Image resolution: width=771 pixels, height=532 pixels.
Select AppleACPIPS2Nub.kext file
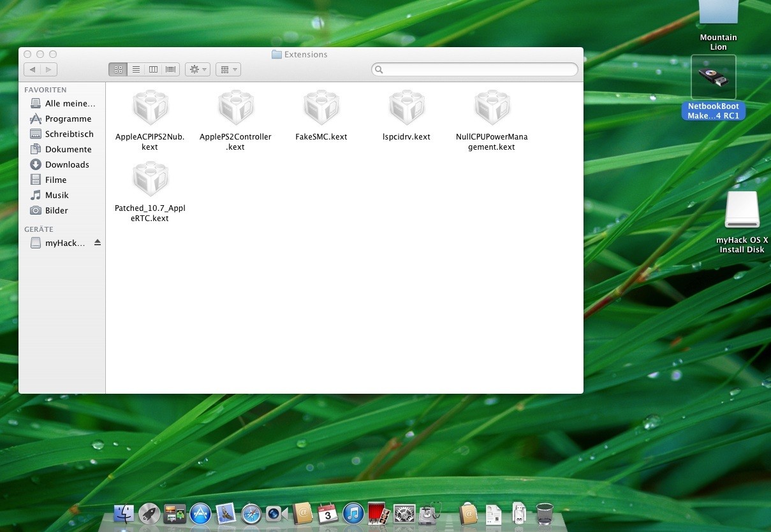[x=150, y=108]
